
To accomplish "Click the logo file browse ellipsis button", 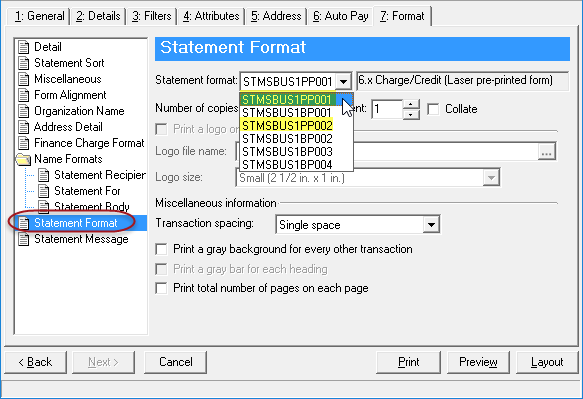I will pyautogui.click(x=547, y=152).
